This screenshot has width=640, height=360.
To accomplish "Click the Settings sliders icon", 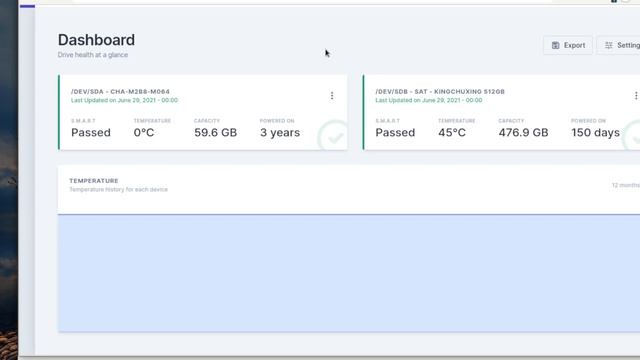I will [x=609, y=45].
